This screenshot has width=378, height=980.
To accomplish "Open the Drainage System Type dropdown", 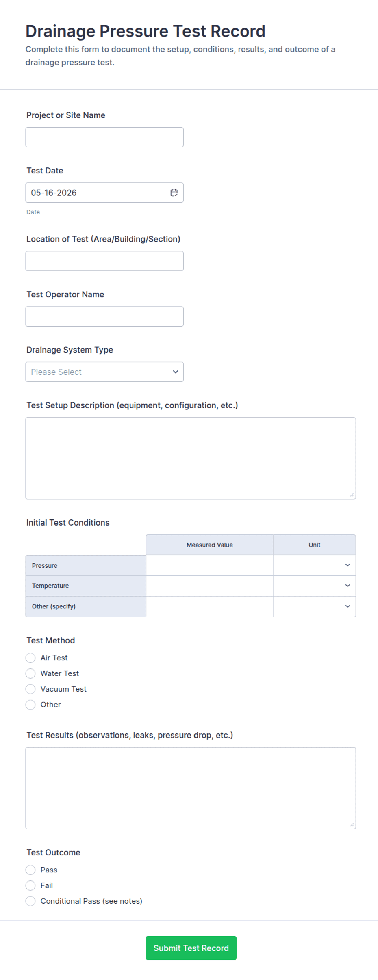I will [x=104, y=372].
